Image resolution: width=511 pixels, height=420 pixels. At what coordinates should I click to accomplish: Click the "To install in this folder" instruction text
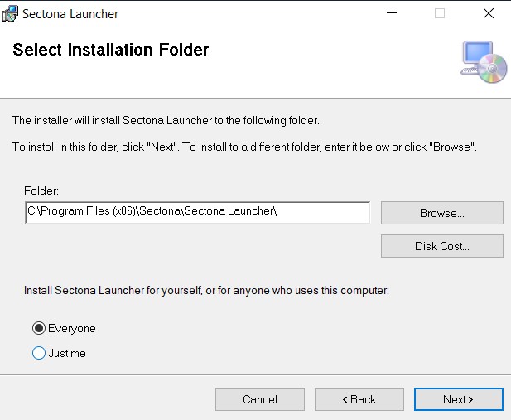[245, 147]
